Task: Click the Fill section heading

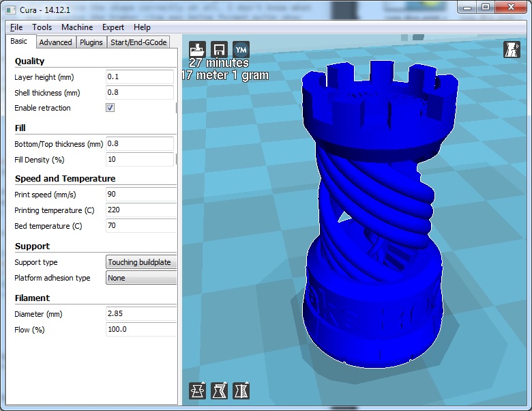Action: [20, 128]
